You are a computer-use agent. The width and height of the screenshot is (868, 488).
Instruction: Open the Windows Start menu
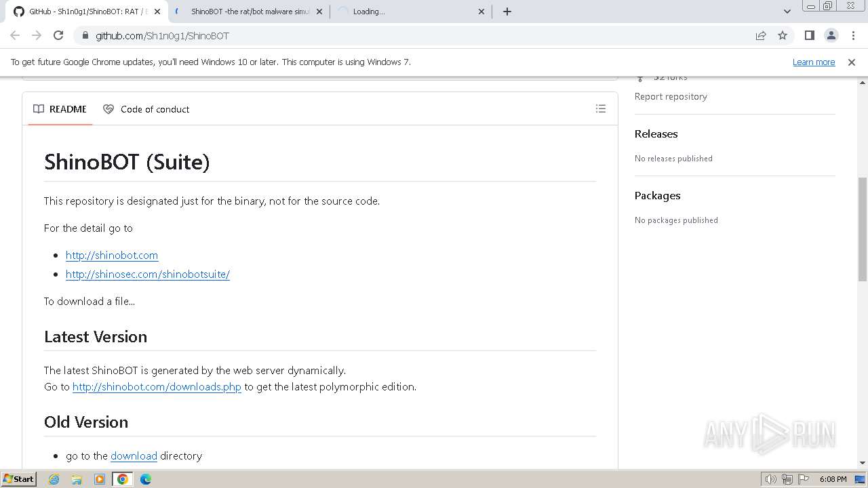[x=19, y=479]
